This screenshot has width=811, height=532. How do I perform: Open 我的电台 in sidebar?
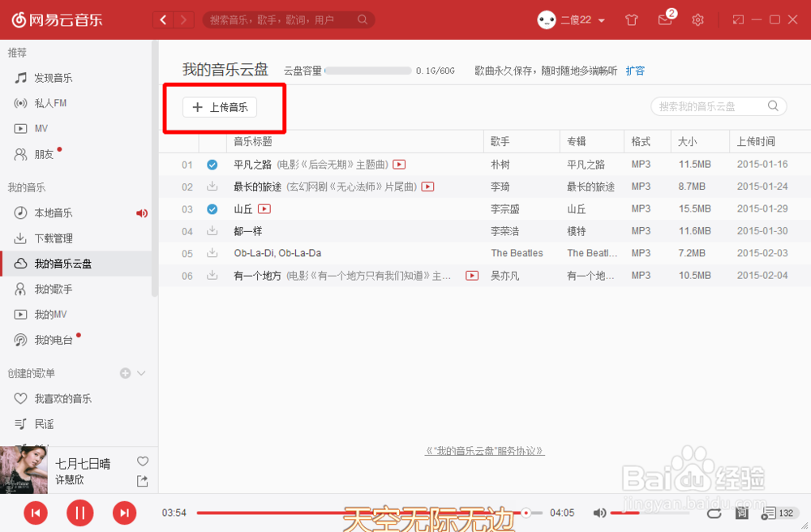pos(54,340)
